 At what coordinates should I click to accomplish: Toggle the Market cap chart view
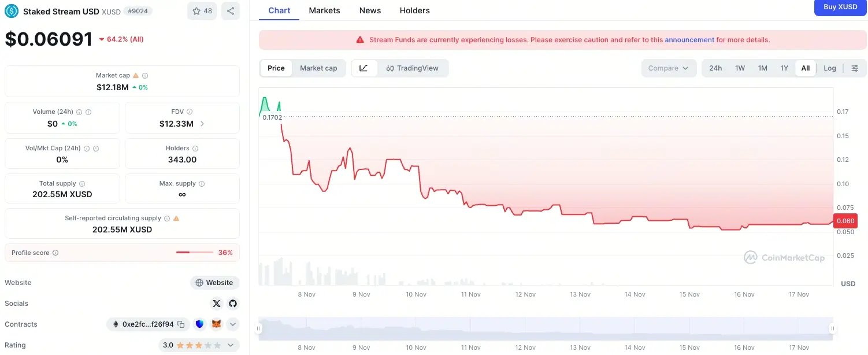[318, 68]
